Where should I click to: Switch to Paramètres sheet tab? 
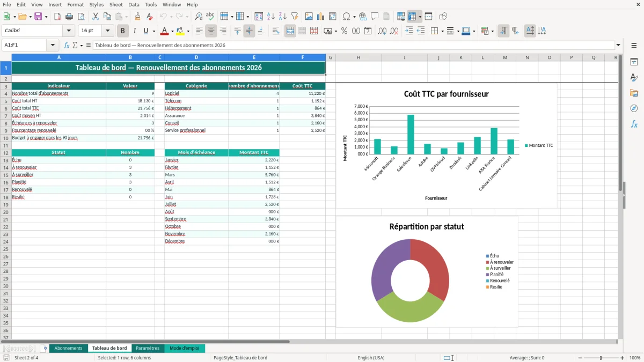(148, 349)
